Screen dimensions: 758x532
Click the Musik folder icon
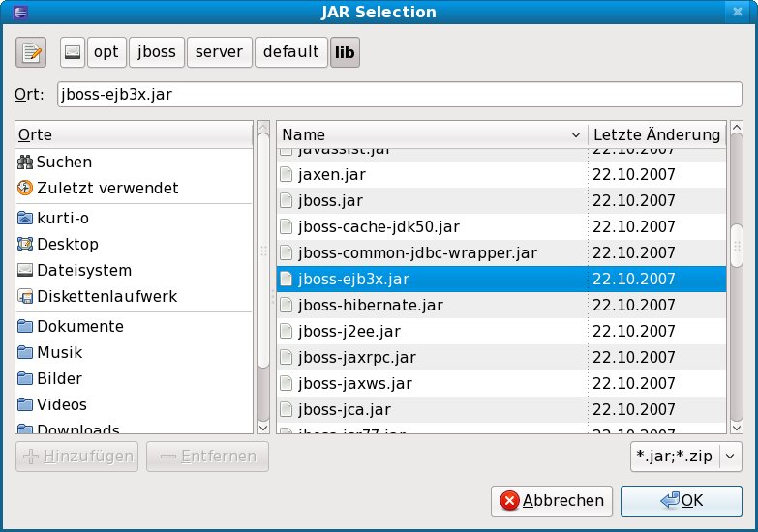pos(25,352)
